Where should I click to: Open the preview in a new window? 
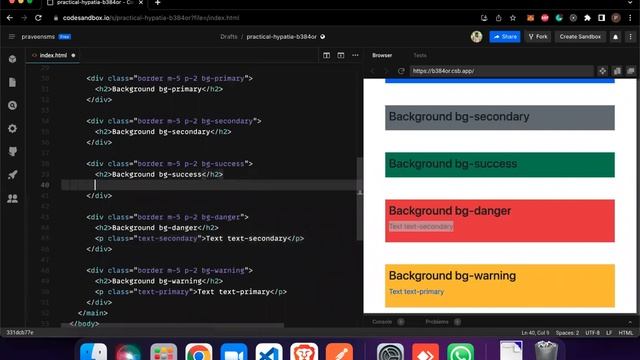631,71
